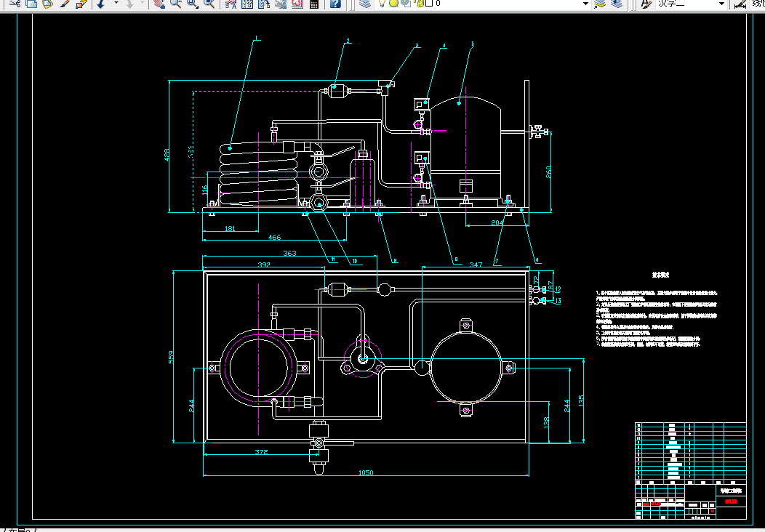The width and height of the screenshot is (765, 532).
Task: Select the 1050 overall length dimension
Action: pos(366,472)
